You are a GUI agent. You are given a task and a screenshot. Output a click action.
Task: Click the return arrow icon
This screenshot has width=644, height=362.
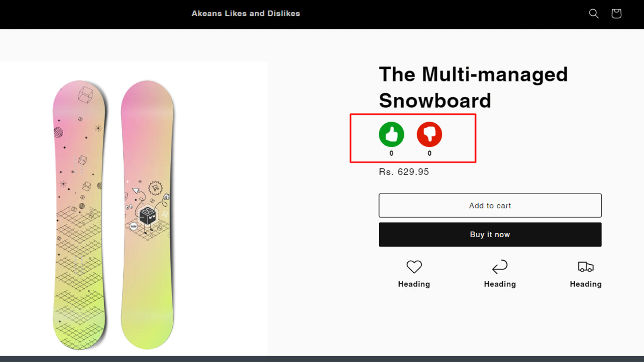(500, 267)
